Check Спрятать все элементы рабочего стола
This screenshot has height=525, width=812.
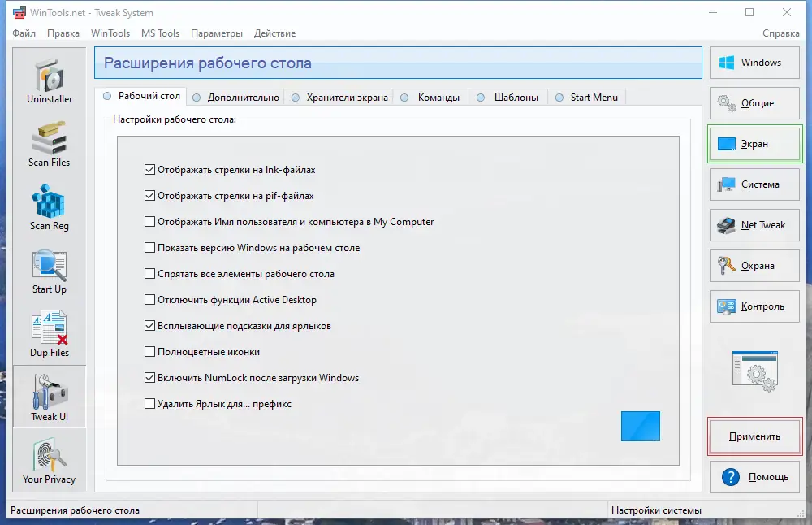click(149, 273)
